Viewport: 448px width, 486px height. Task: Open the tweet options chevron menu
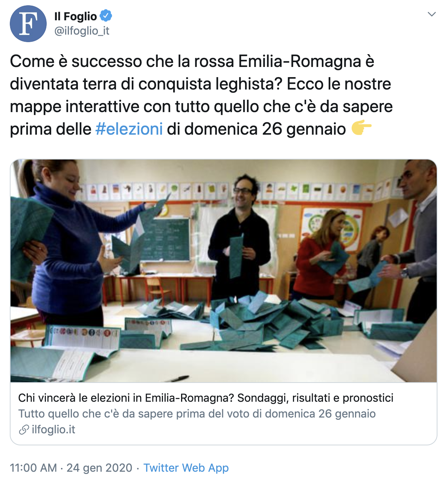click(x=432, y=14)
